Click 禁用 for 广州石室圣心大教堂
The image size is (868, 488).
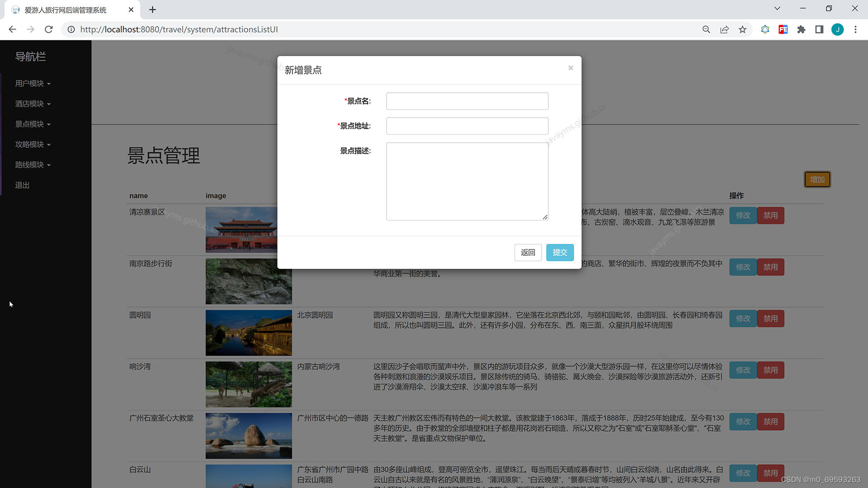coord(770,422)
